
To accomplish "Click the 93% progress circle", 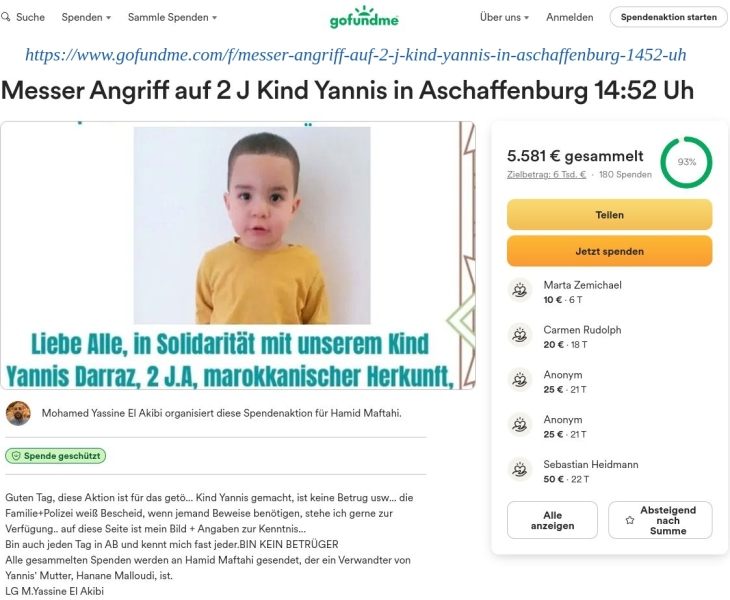I will click(686, 162).
